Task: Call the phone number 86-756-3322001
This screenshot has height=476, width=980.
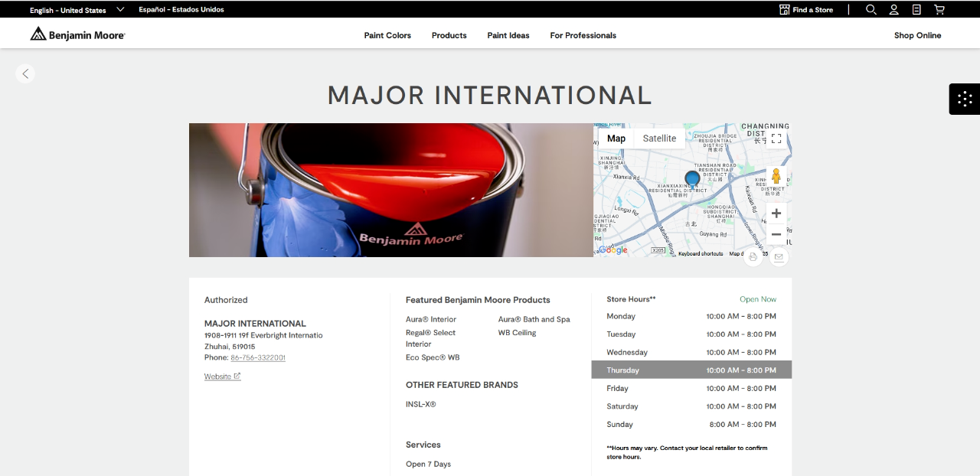Action: click(258, 357)
